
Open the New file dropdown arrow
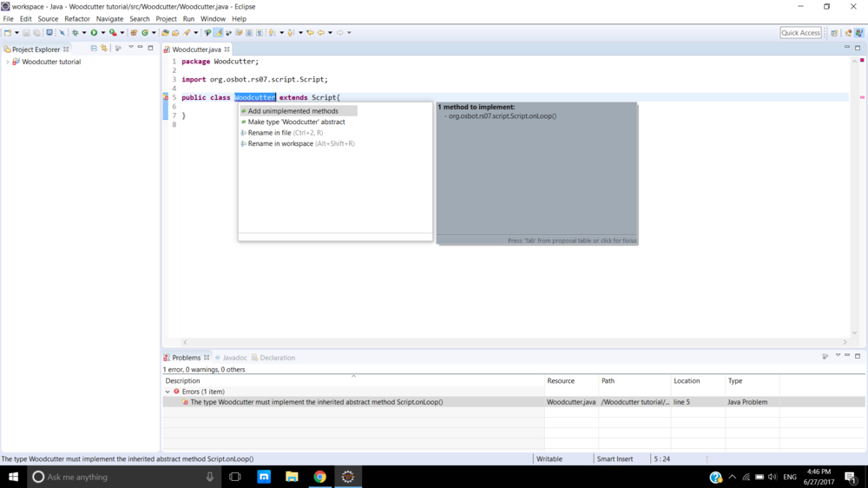click(16, 33)
